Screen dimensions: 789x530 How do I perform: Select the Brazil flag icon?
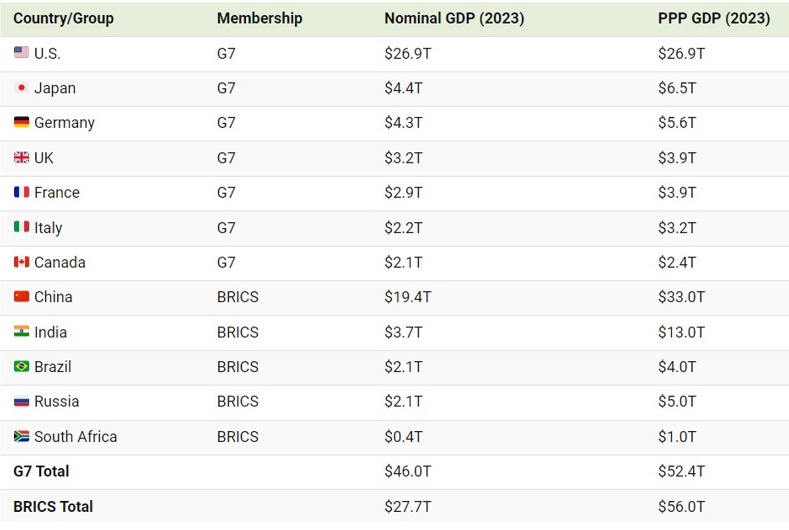(x=21, y=367)
